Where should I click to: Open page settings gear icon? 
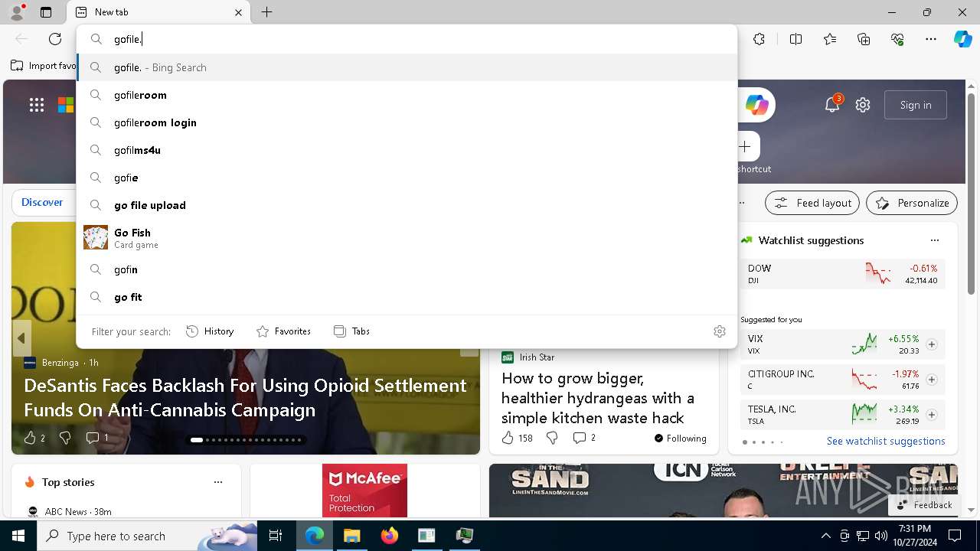pyautogui.click(x=863, y=105)
